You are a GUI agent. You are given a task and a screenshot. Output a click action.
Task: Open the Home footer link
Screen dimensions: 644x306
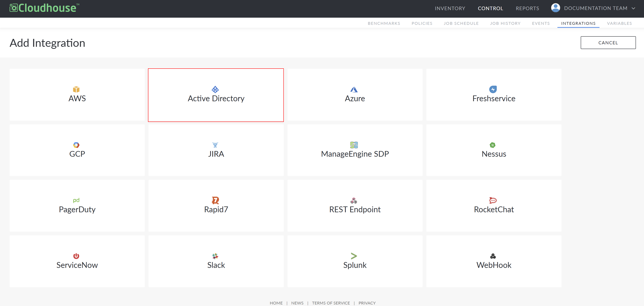point(276,303)
